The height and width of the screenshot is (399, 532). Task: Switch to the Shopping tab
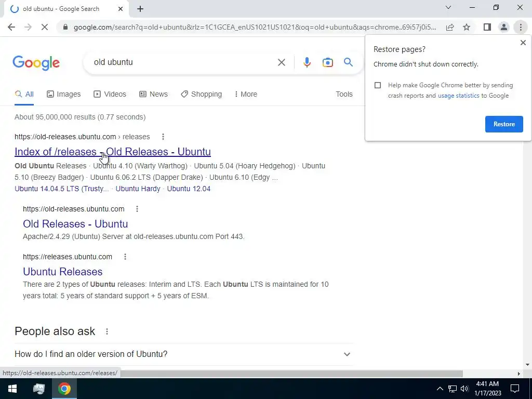pyautogui.click(x=201, y=94)
